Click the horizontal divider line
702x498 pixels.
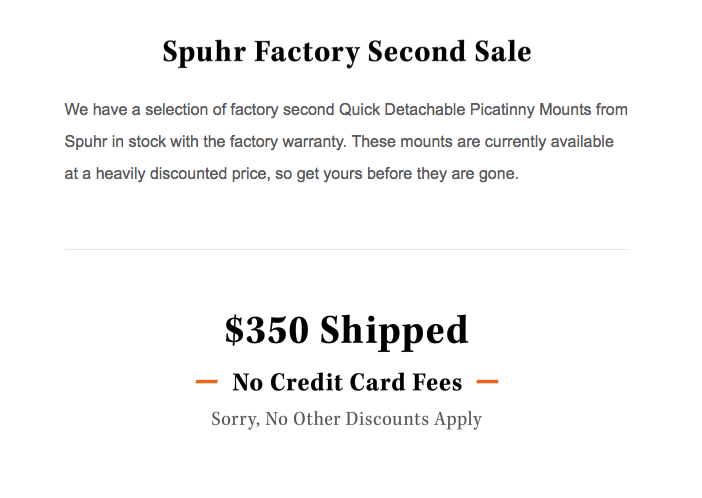(x=347, y=249)
